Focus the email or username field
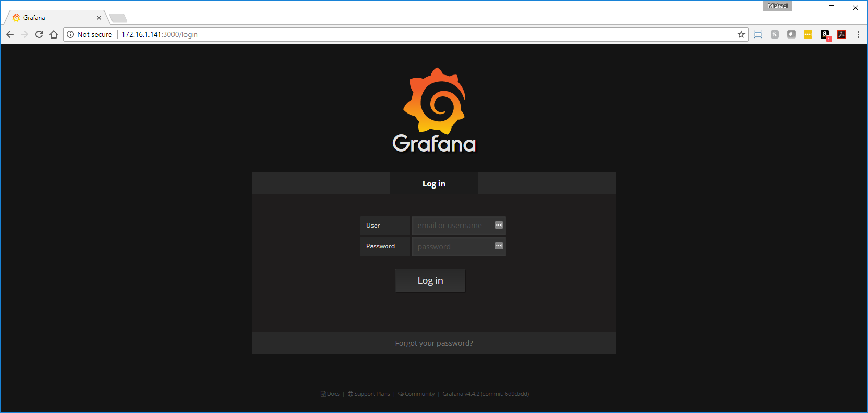868x413 pixels. click(458, 226)
